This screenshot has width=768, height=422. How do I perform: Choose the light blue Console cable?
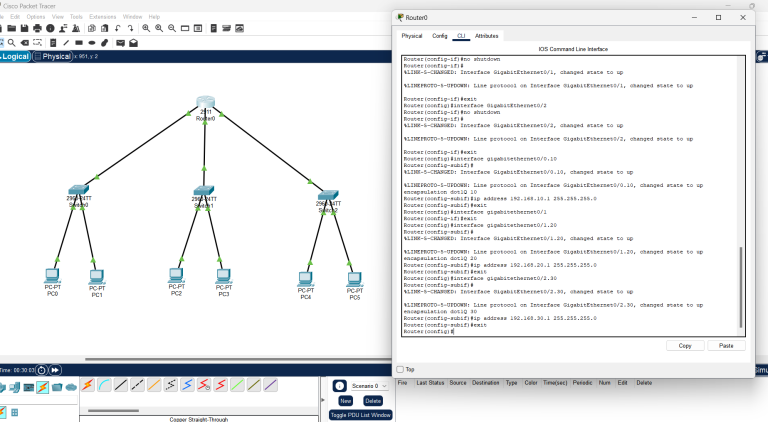(104, 385)
